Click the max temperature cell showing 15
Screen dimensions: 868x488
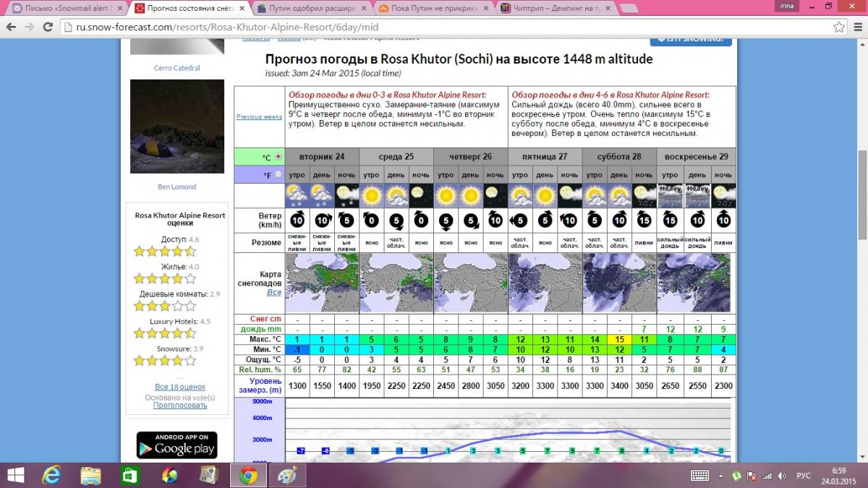click(x=619, y=339)
